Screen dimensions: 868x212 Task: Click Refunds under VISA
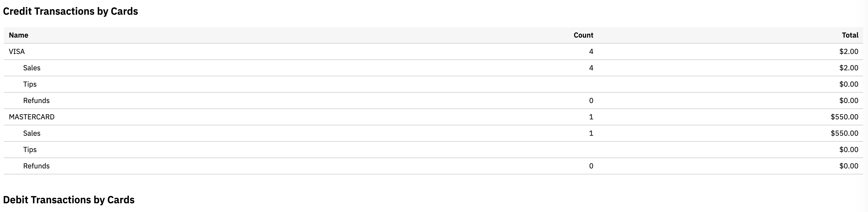coord(36,101)
